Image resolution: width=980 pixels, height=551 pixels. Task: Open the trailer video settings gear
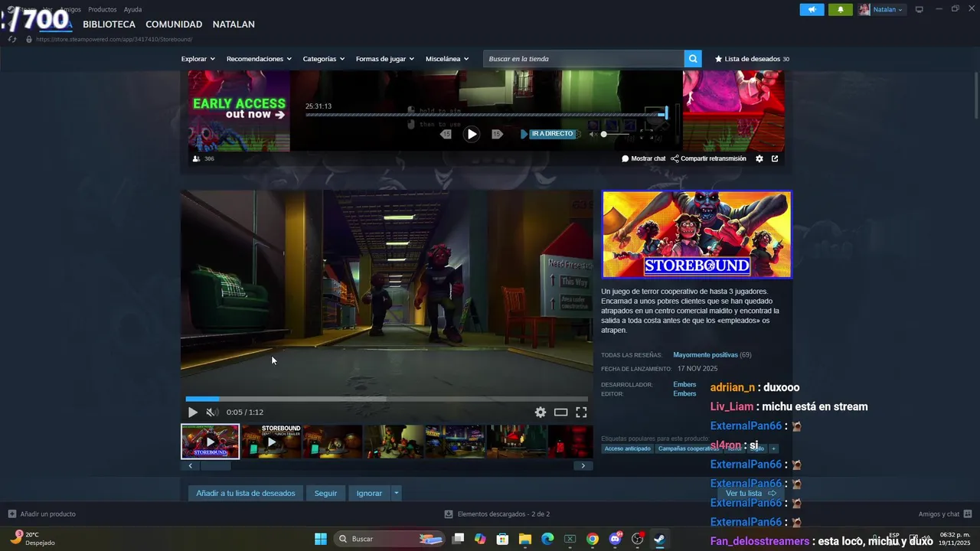[541, 412]
